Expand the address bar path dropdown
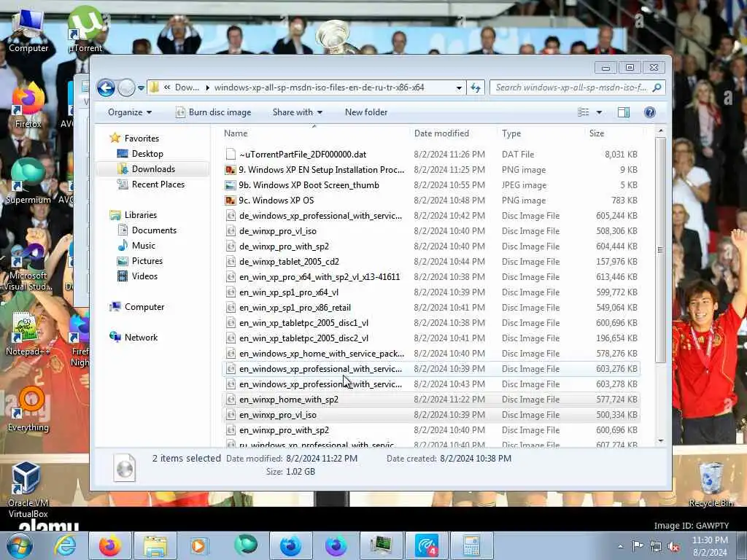The image size is (747, 560). pos(459,87)
